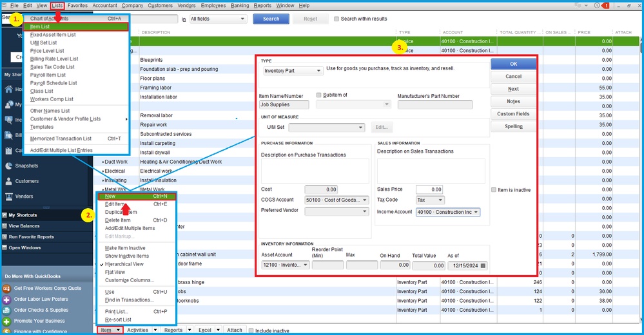Open the Vendors menu in menu bar
The width and height of the screenshot is (644, 335).
(x=186, y=6)
